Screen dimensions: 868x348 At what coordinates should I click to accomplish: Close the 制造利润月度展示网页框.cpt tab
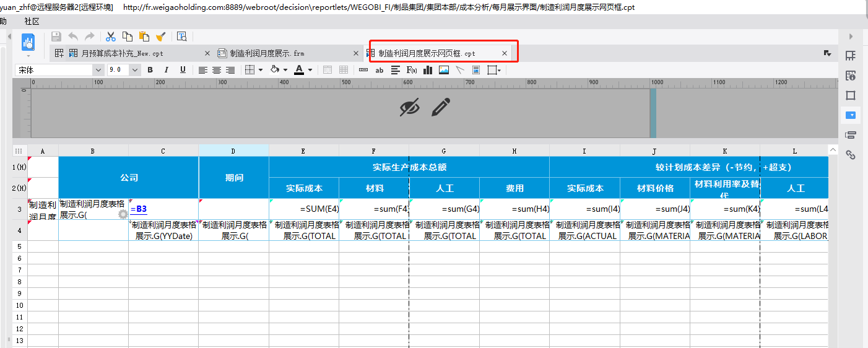point(505,53)
